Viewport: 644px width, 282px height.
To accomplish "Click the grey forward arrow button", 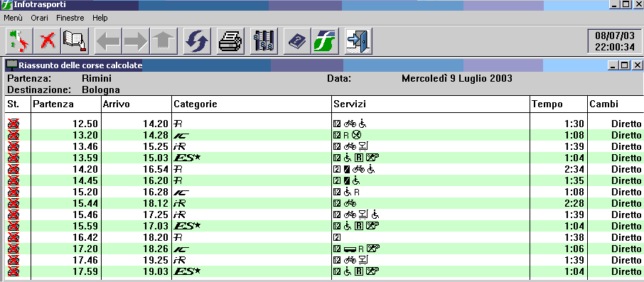I will 136,41.
